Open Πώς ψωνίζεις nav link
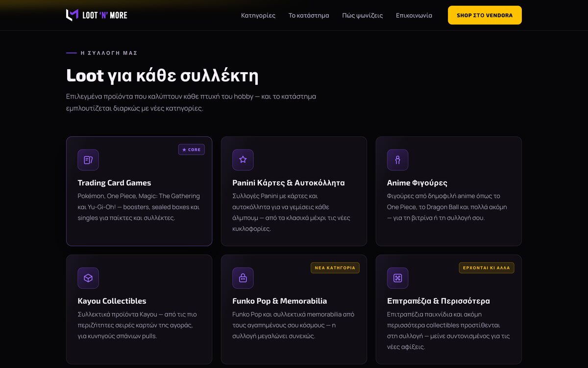The height and width of the screenshot is (368, 588). [x=363, y=15]
